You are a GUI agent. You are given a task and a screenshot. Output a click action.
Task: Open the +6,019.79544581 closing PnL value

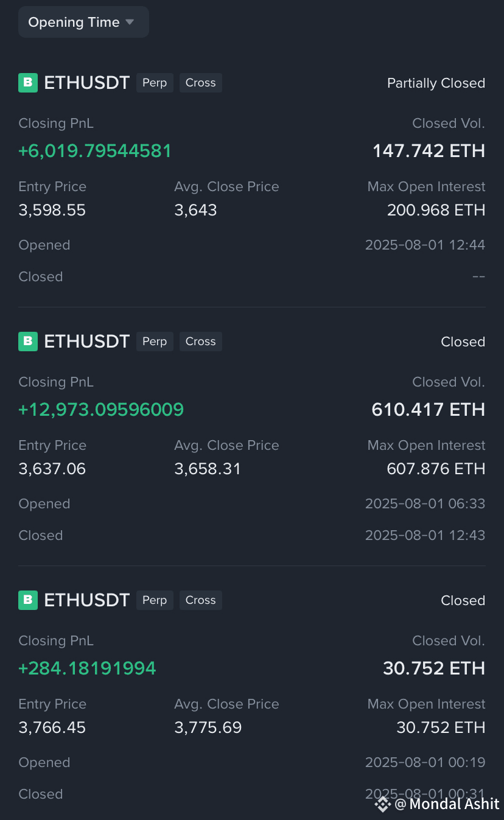point(95,151)
